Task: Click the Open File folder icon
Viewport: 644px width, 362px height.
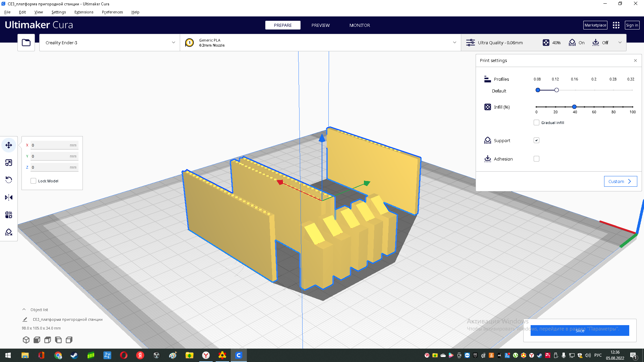Action: coord(26,43)
